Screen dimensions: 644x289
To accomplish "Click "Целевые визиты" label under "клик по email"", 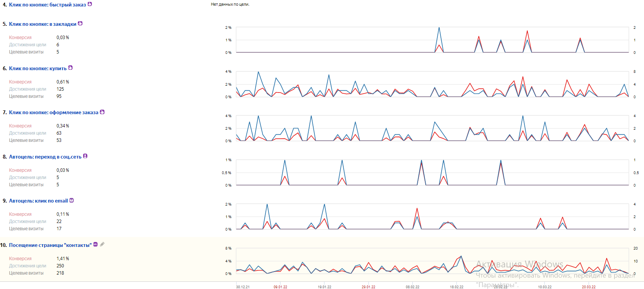I will 26,229.
